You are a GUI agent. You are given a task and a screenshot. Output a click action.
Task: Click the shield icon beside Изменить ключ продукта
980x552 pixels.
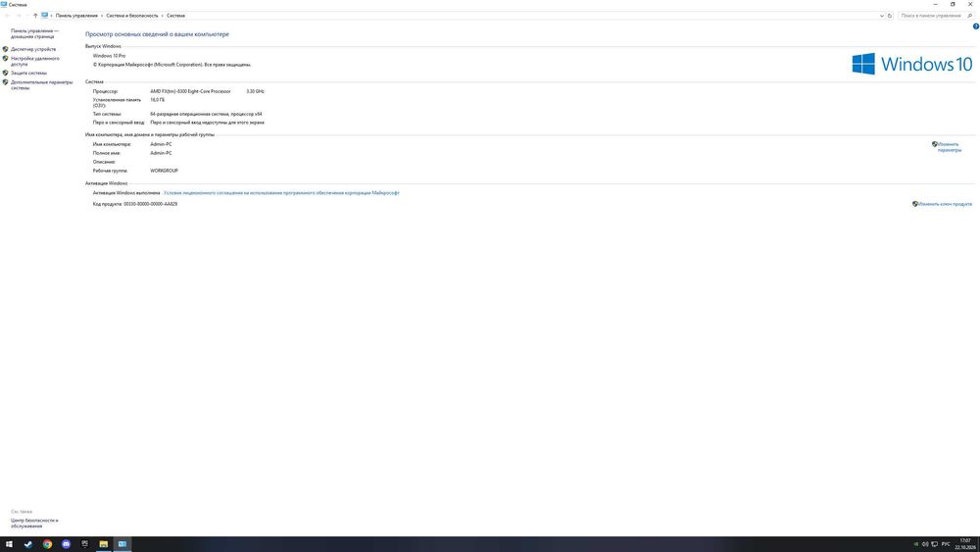[915, 204]
